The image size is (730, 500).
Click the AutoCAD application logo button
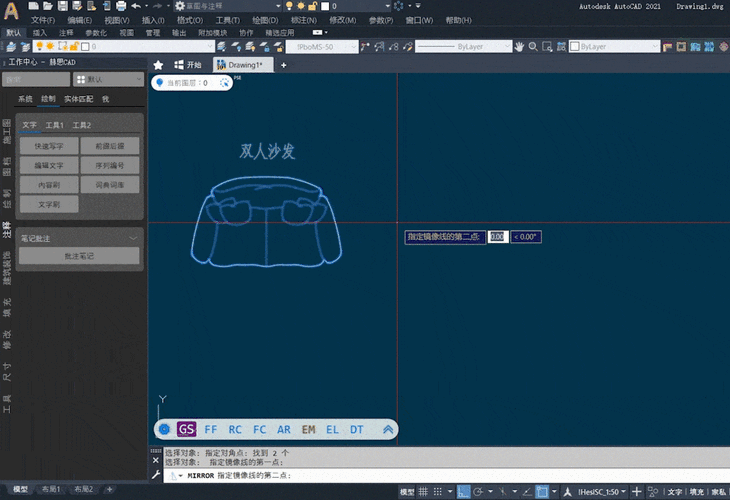click(x=12, y=12)
